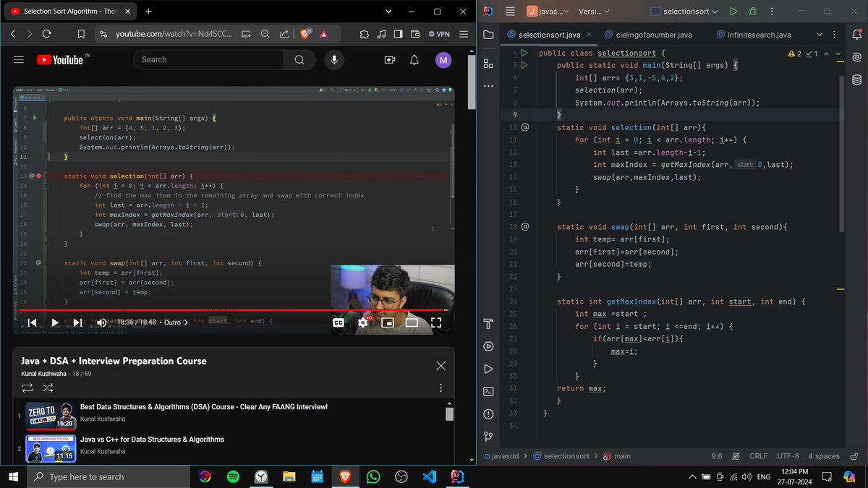Open IntelliJ Project tool window
The height and width of the screenshot is (488, 868).
coord(488,35)
